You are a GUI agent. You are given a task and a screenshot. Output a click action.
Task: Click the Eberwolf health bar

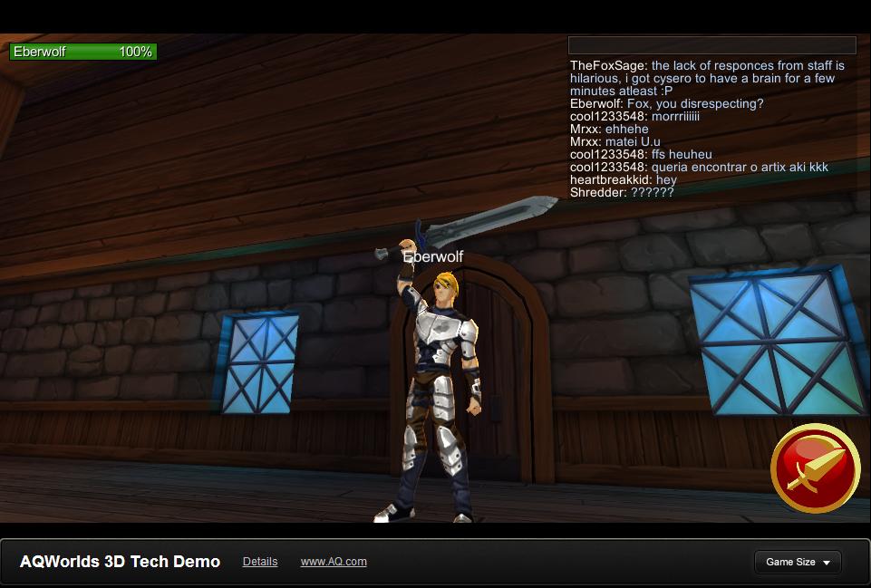point(83,52)
